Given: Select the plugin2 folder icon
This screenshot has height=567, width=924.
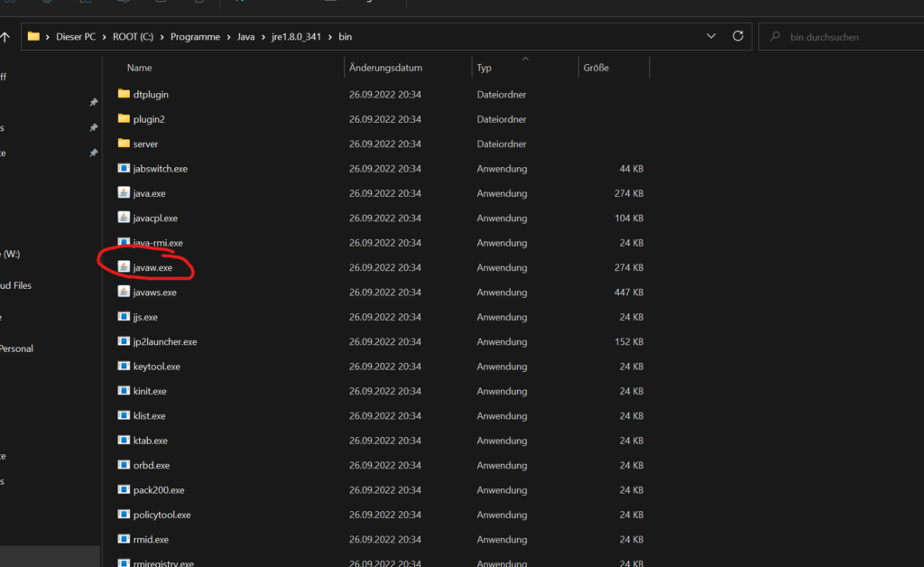Looking at the screenshot, I should pyautogui.click(x=124, y=119).
